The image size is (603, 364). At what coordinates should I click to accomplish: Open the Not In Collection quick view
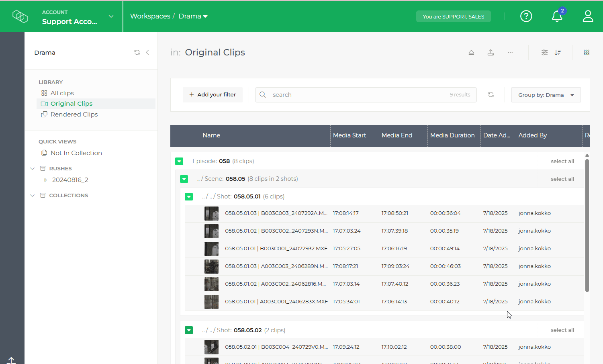click(x=76, y=153)
